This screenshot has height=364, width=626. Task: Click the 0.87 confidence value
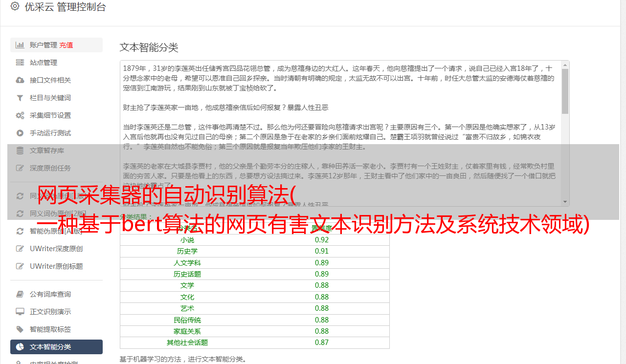(322, 343)
